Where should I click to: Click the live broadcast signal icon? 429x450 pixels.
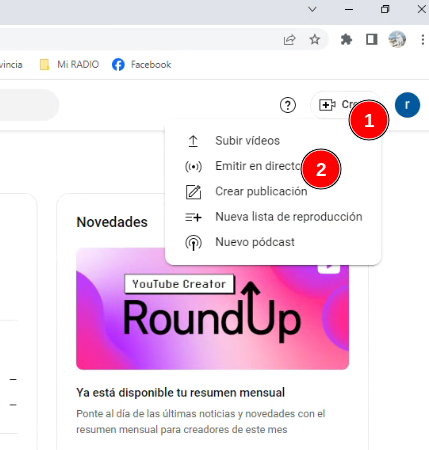tap(193, 166)
